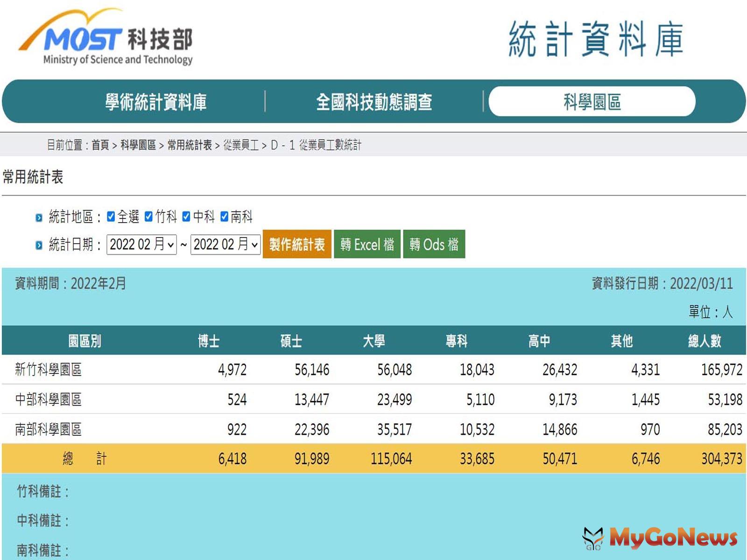Screen dimensions: 747x560
Task: Follow the 常用統計表 breadcrumb link
Action: 190,145
